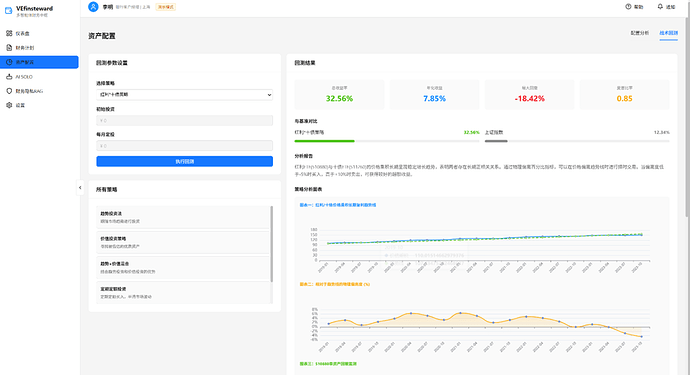Click the VEfinsteward logo icon
The height and width of the screenshot is (375, 690).
coord(8,11)
